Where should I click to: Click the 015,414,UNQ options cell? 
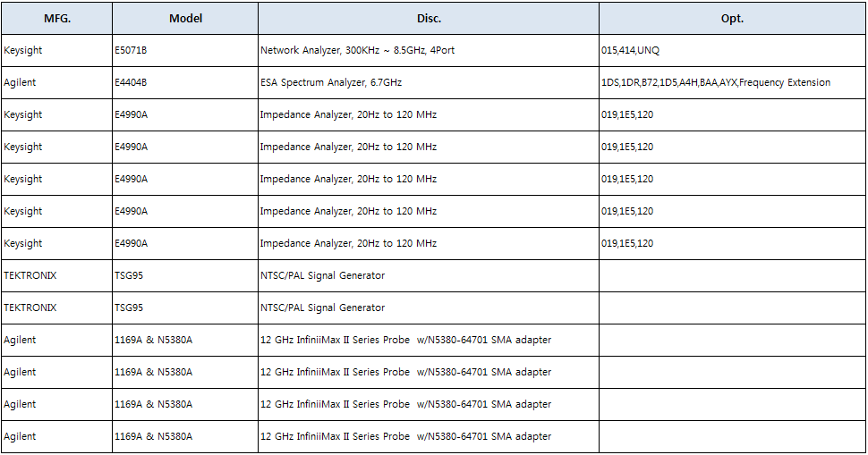tap(630, 50)
